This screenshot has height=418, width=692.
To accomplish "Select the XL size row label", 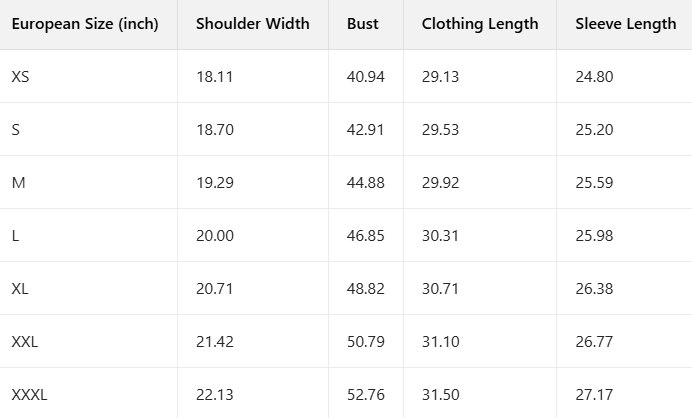I will coord(20,289).
